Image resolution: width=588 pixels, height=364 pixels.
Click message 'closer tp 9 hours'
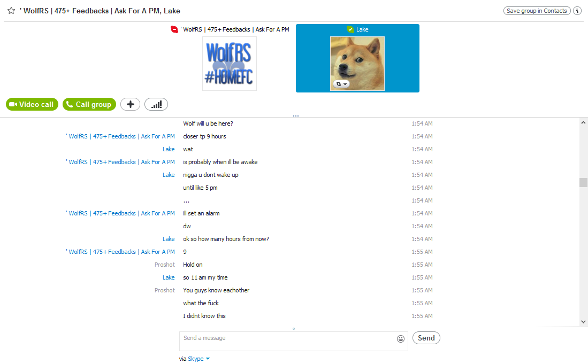(205, 136)
